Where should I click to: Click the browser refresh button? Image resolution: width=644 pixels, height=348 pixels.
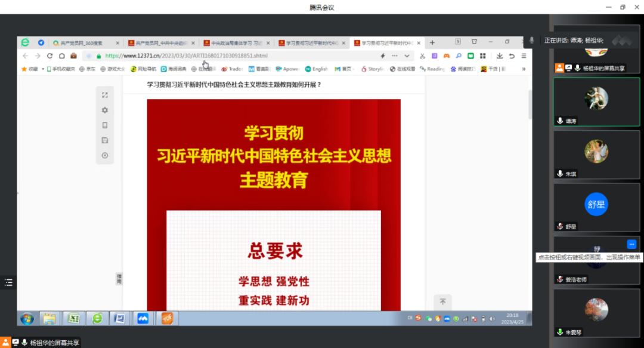tap(50, 56)
